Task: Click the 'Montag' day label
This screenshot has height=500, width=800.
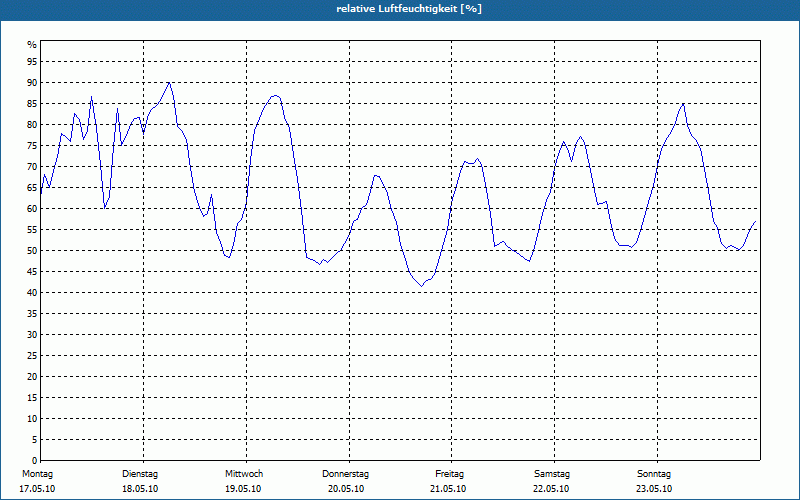Action: tap(37, 474)
